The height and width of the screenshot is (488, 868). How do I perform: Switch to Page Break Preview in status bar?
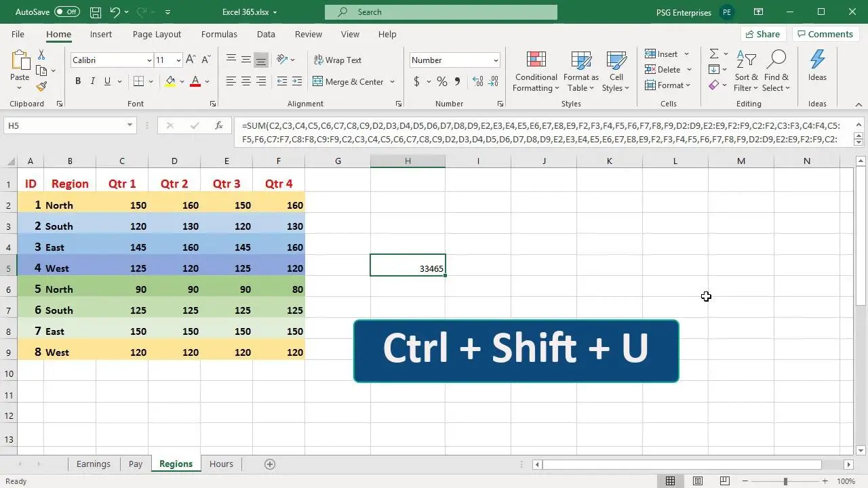coord(725,481)
